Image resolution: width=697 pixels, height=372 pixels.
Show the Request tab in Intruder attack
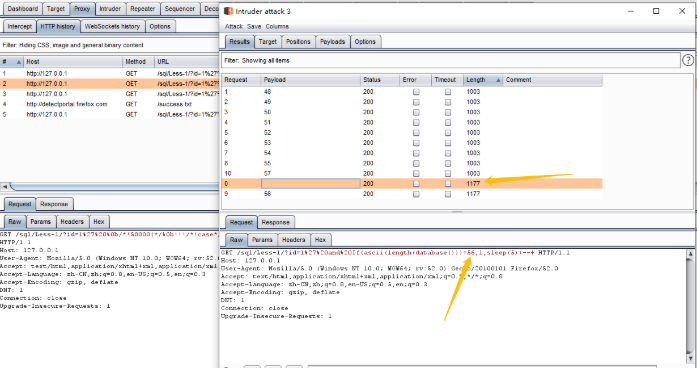click(241, 222)
